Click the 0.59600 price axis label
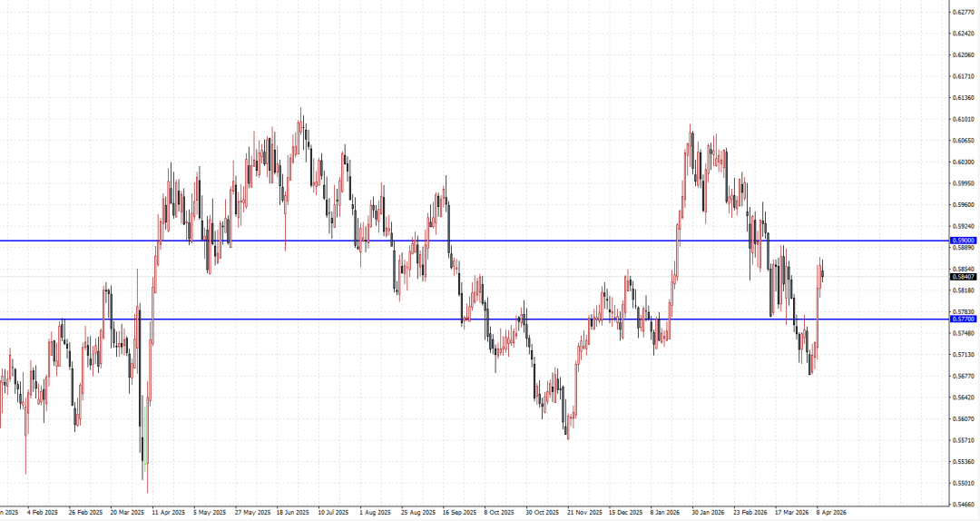Image resolution: width=980 pixels, height=521 pixels. click(965, 204)
